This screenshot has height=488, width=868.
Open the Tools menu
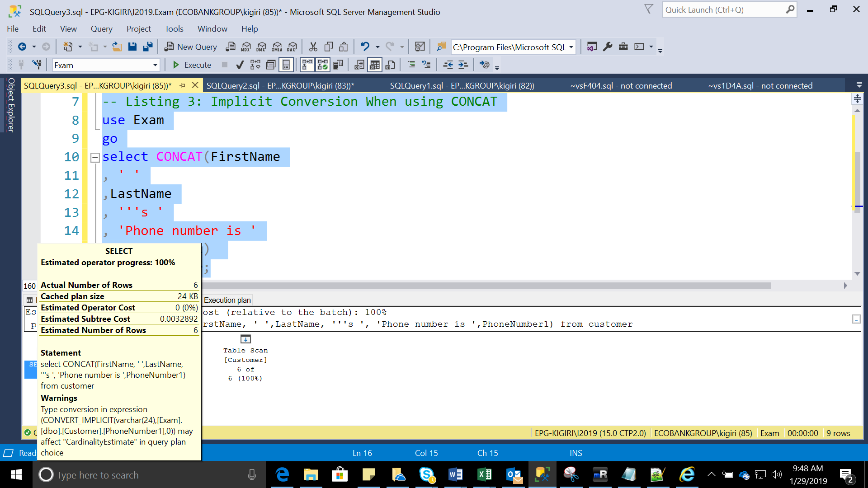point(174,28)
